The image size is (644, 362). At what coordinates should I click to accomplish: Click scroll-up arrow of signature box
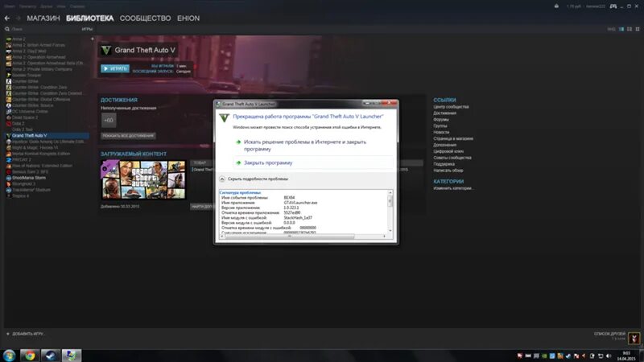click(390, 192)
